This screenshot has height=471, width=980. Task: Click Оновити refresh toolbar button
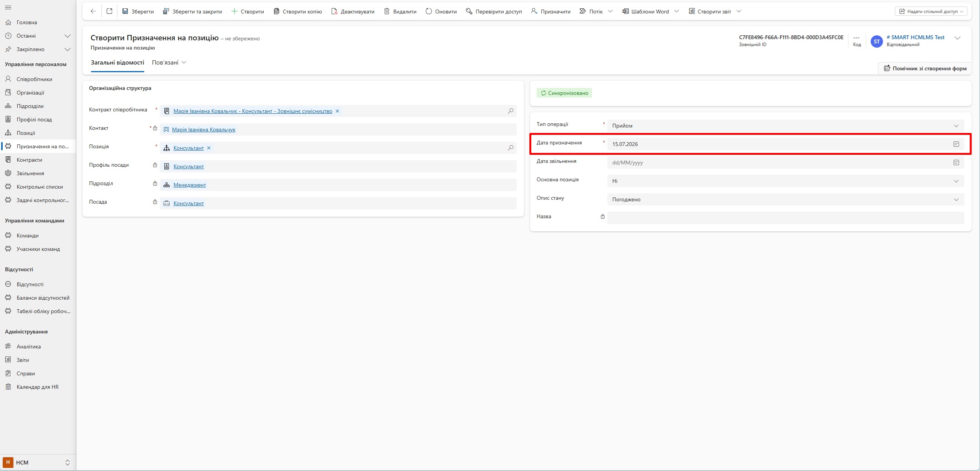[x=441, y=12]
